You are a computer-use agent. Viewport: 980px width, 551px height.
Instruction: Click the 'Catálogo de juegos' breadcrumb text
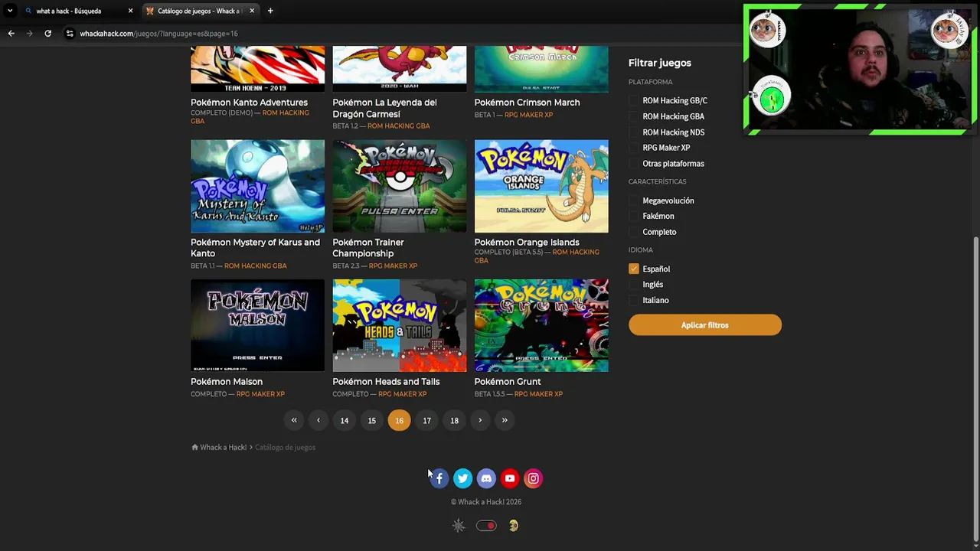click(285, 447)
